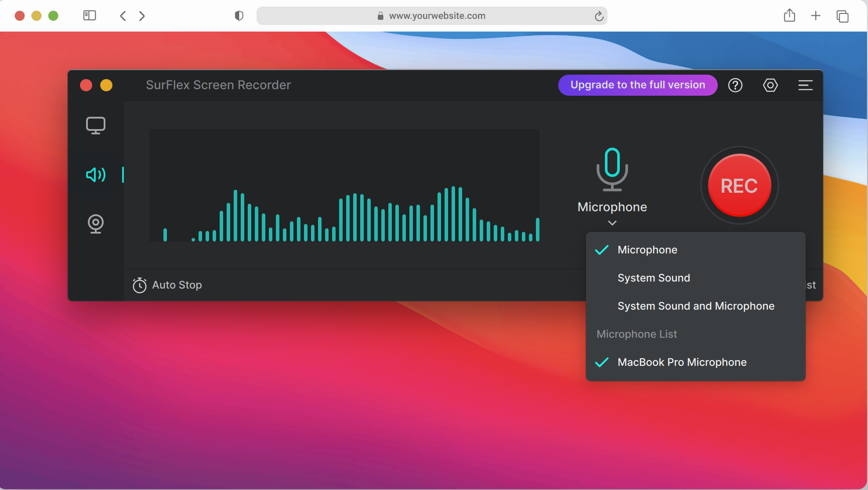This screenshot has width=868, height=490.
Task: Open the SurFlex help menu
Action: [x=735, y=85]
